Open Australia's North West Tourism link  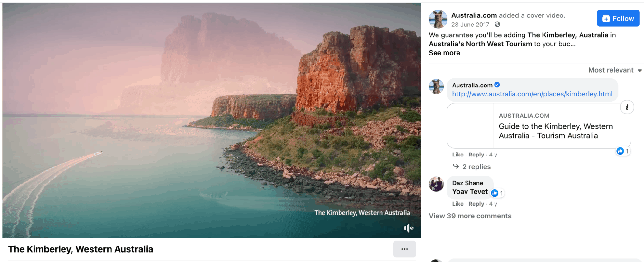click(480, 44)
